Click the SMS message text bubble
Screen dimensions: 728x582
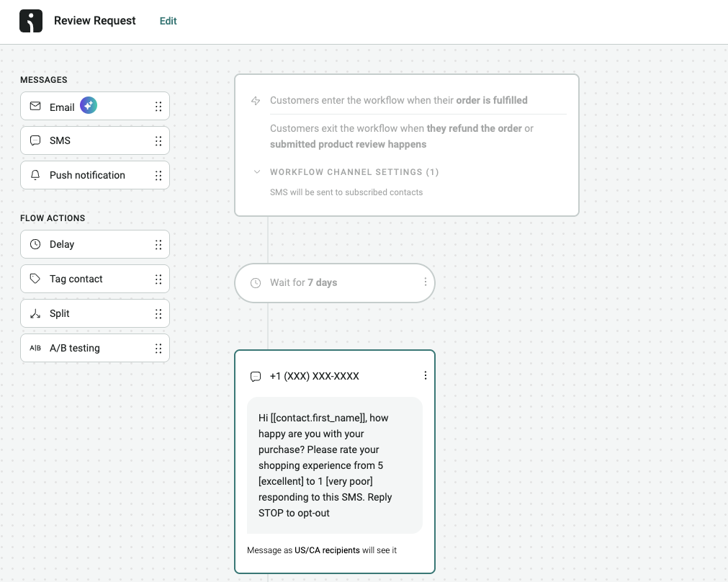pyautogui.click(x=335, y=465)
